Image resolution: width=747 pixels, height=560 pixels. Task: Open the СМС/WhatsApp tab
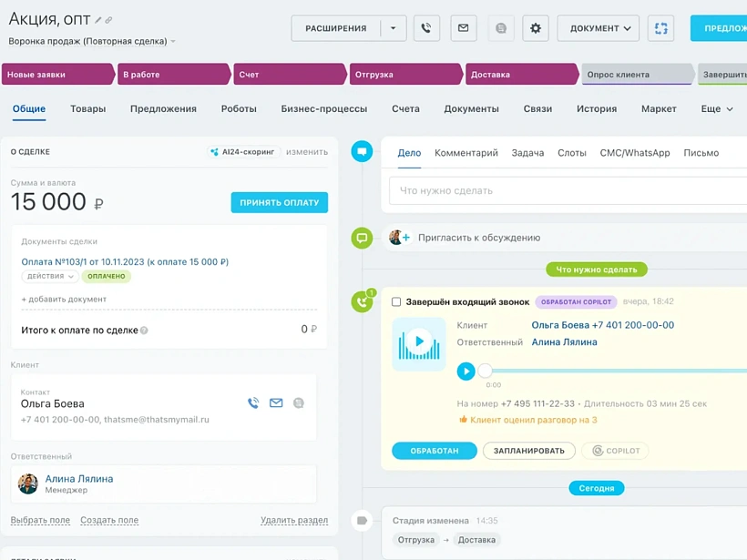(x=635, y=152)
